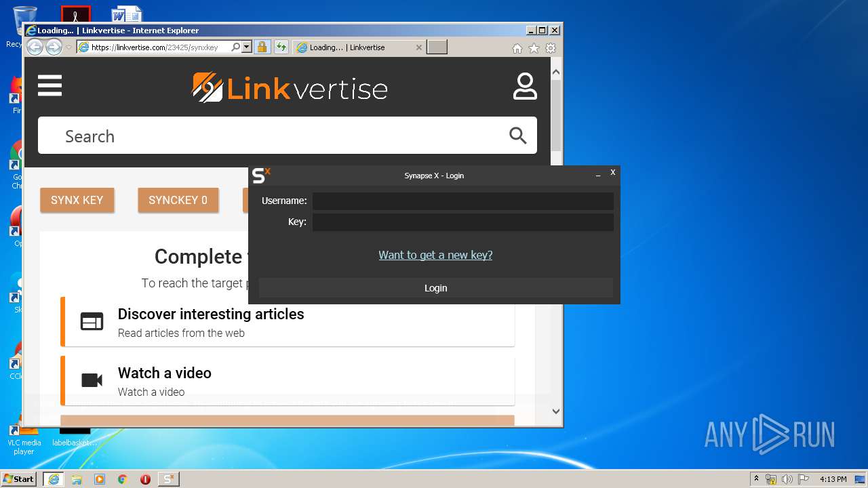Show hidden tray icons arrow

click(x=756, y=479)
